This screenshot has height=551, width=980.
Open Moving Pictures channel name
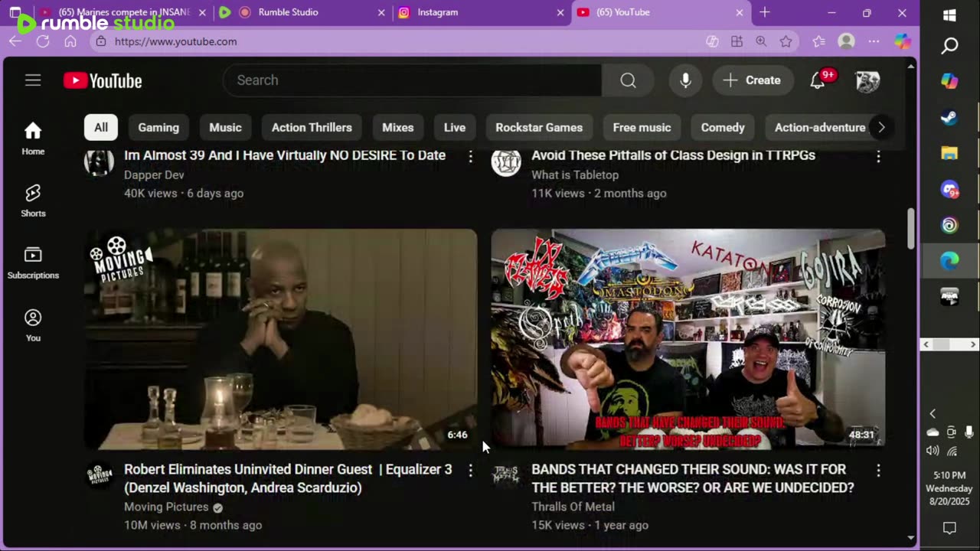click(166, 507)
